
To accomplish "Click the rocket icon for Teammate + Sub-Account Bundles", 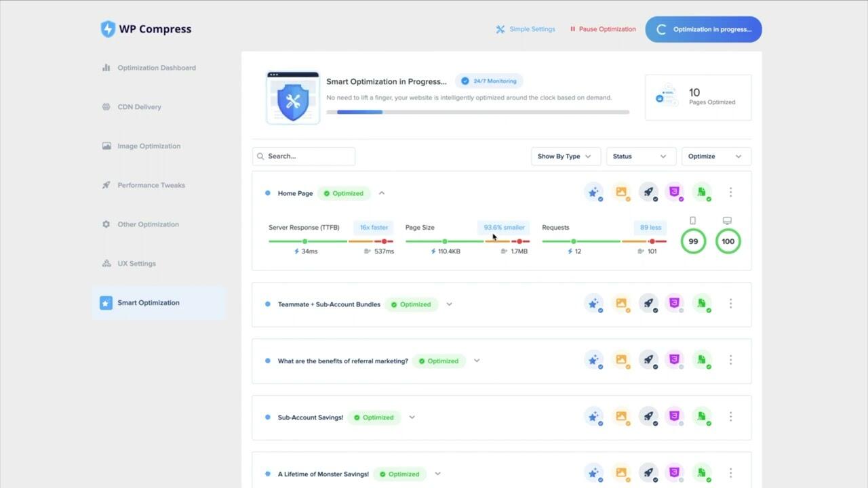I will pos(648,304).
